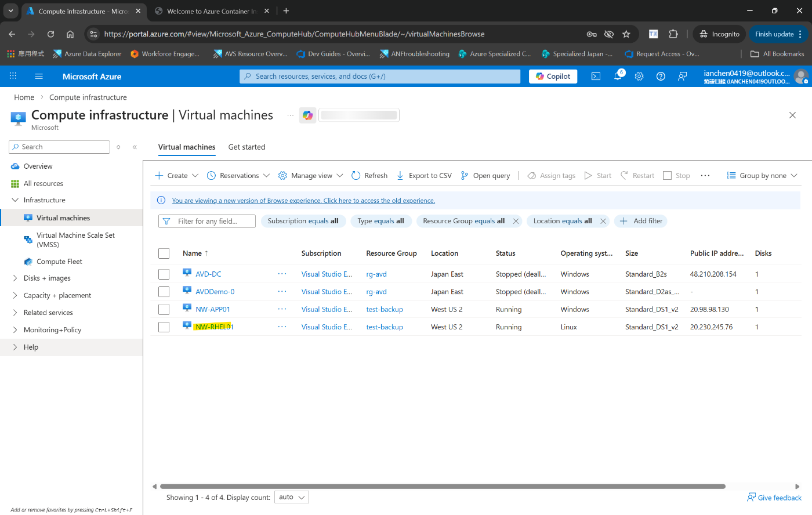This screenshot has width=812, height=515.
Task: Toggle the hamburger portal menu
Action: (x=39, y=76)
